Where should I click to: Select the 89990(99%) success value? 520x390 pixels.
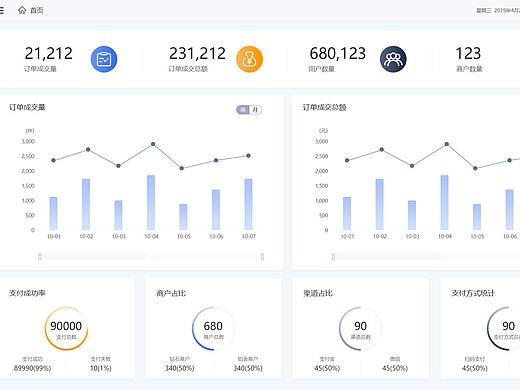click(x=32, y=368)
